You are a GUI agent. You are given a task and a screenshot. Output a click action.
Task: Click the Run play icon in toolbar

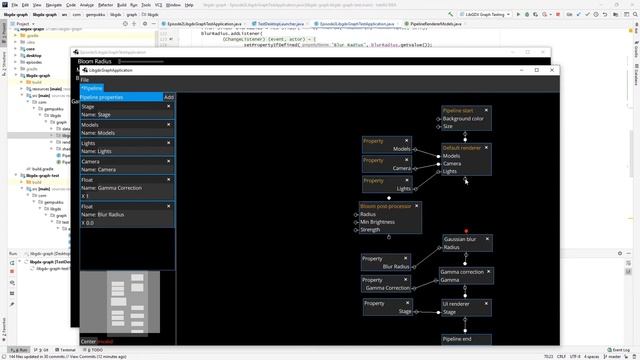click(x=518, y=14)
